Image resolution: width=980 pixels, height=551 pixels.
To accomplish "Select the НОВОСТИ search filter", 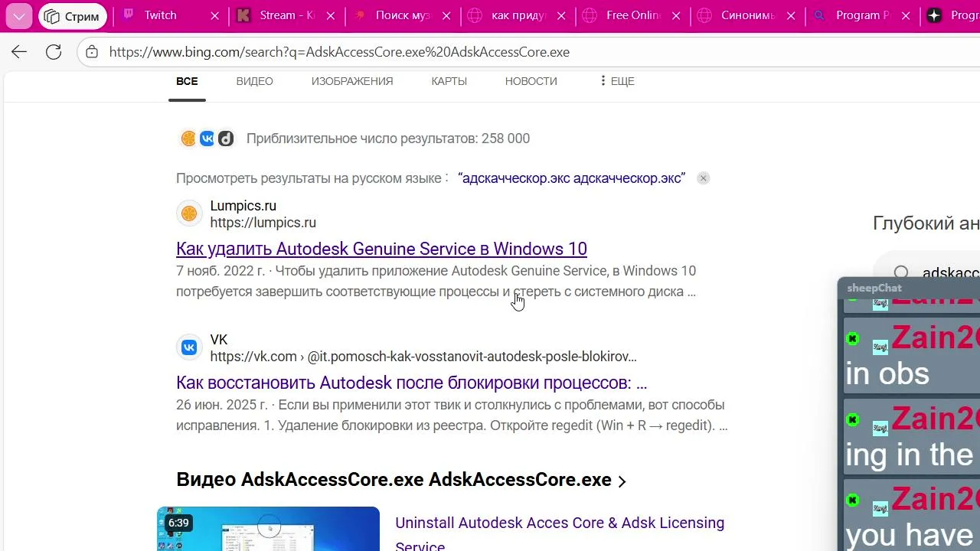I will (x=531, y=81).
